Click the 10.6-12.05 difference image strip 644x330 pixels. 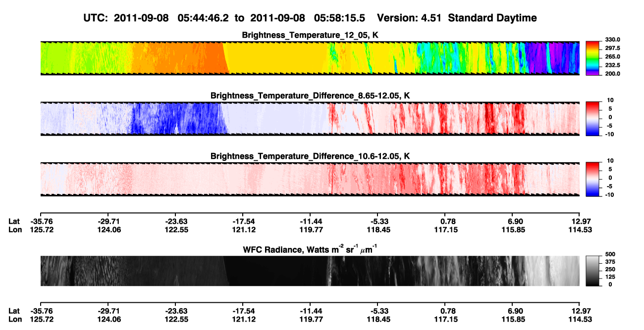310,179
